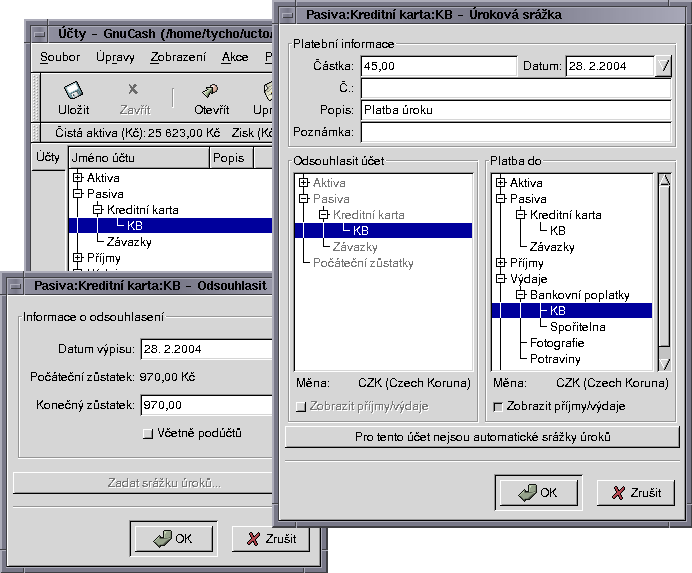Click the Datum field showing 28. 2.2004

coord(610,66)
